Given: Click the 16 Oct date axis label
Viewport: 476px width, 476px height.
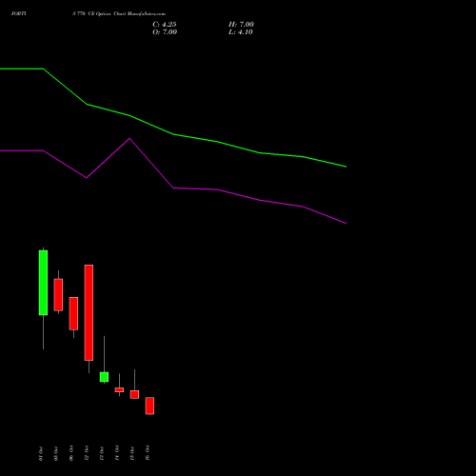Looking at the screenshot, I should (x=148, y=453).
